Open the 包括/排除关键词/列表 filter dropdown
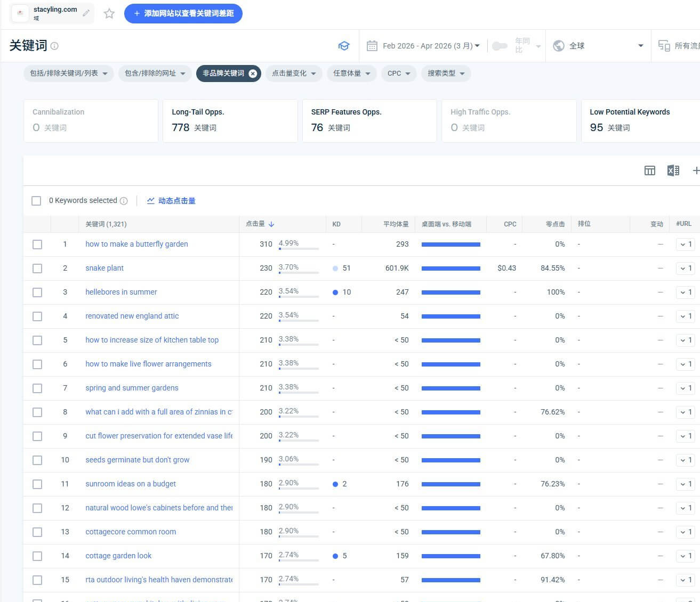The width and height of the screenshot is (700, 602). [69, 74]
